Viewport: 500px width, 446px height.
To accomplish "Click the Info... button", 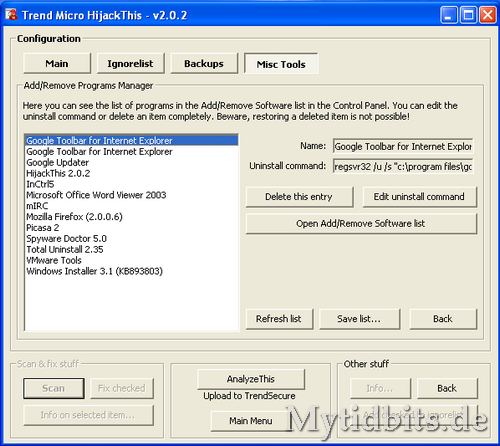I will point(380,388).
